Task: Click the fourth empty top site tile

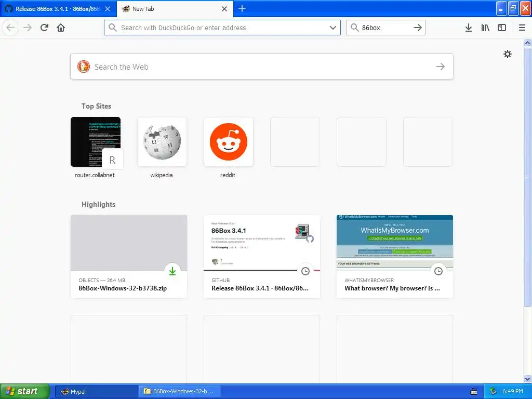Action: coord(295,142)
